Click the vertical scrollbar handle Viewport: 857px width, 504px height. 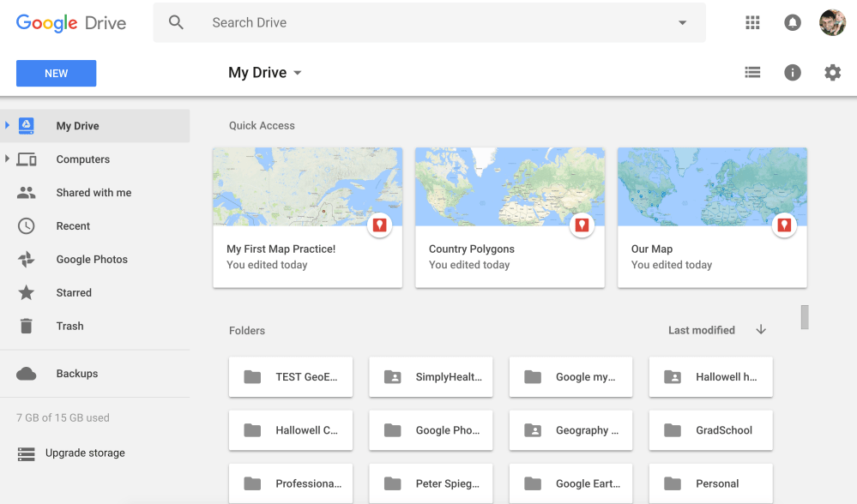click(805, 317)
